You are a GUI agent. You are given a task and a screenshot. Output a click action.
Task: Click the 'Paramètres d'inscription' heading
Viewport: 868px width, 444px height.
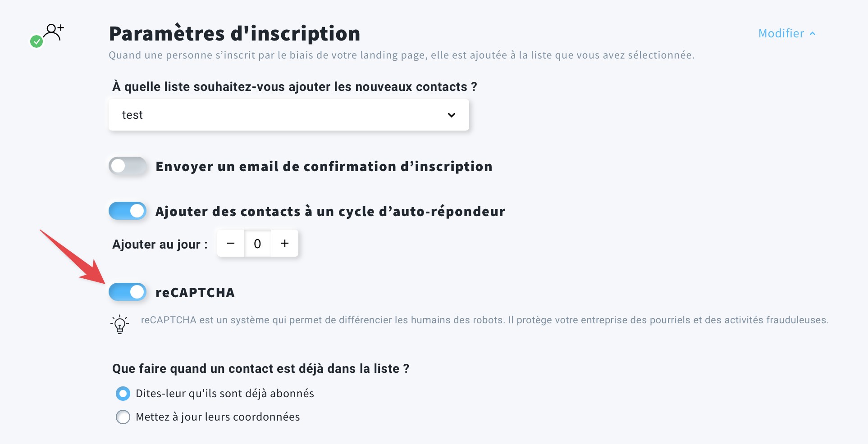point(234,34)
